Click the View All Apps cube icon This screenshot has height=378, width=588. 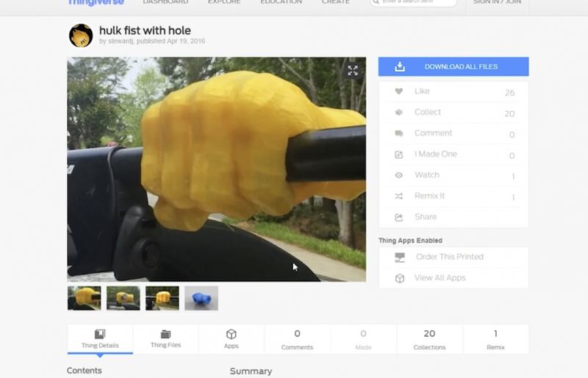tap(400, 278)
